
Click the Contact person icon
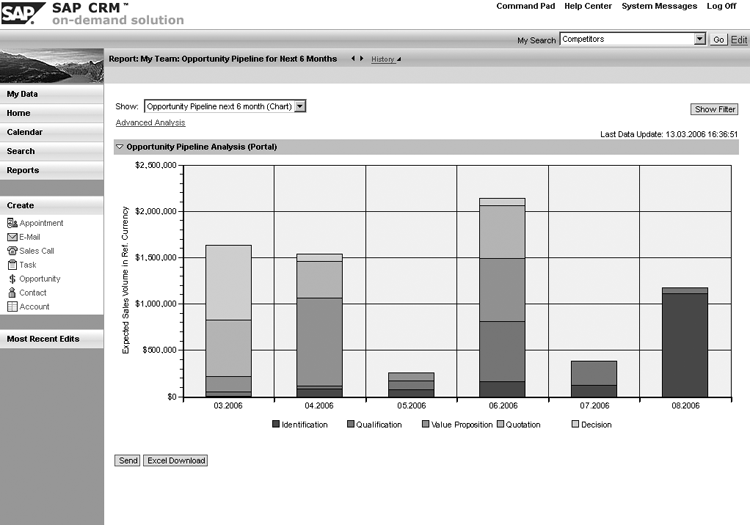click(x=12, y=293)
